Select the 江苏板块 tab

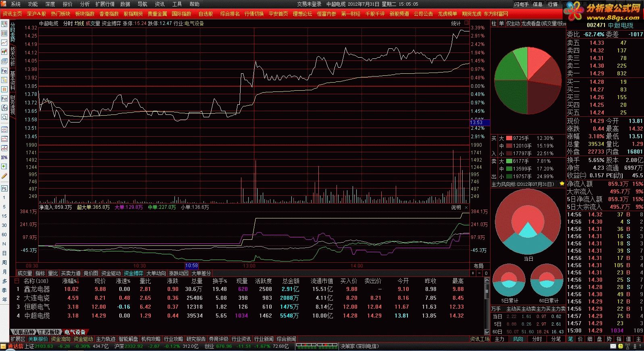pos(49,332)
